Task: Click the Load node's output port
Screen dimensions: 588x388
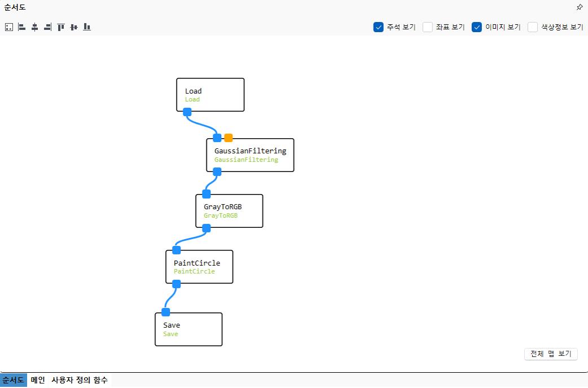Action: coord(187,112)
